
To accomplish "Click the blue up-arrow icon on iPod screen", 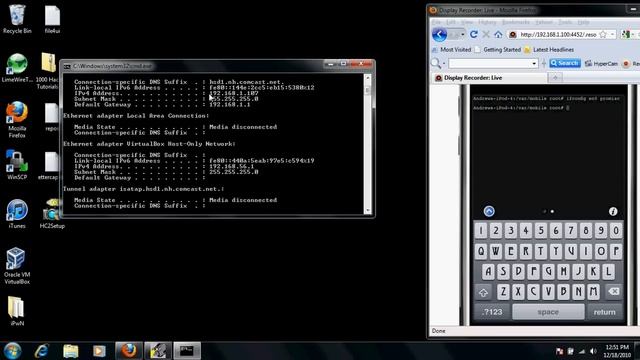I will [489, 211].
